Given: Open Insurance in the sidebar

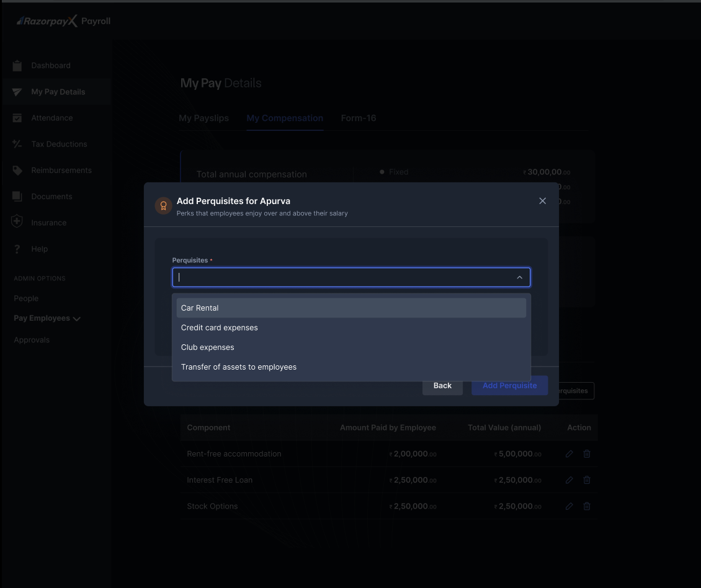Looking at the screenshot, I should (x=49, y=223).
